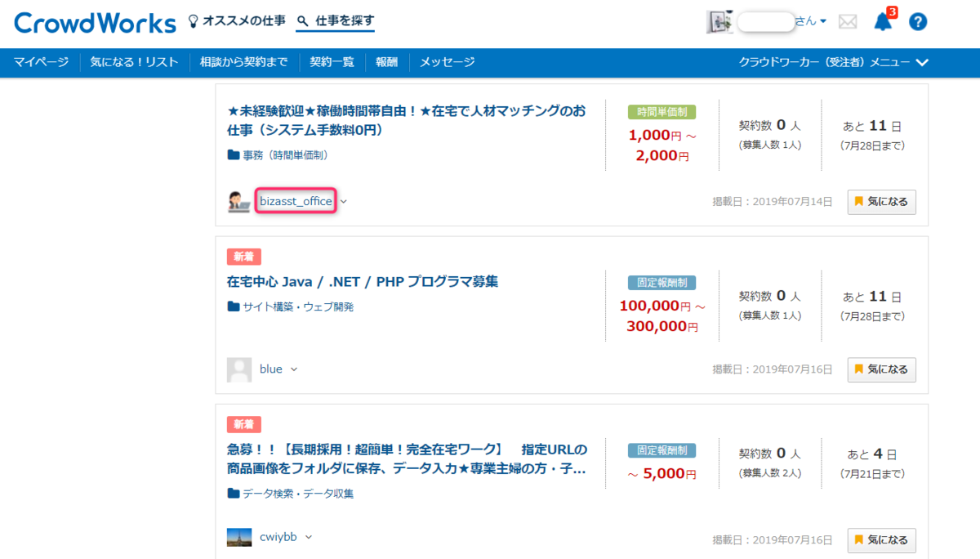Expand the user name さん dropdown
The image size is (980, 559).
point(811,21)
